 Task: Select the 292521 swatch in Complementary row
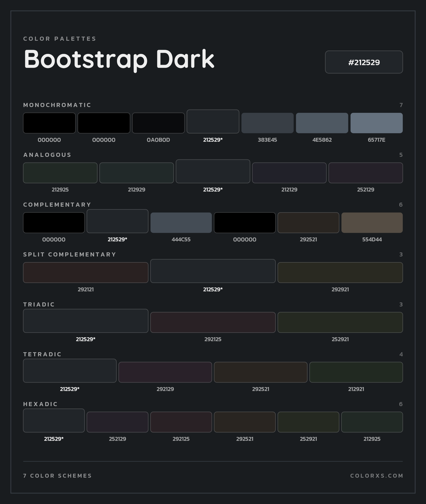tap(308, 223)
